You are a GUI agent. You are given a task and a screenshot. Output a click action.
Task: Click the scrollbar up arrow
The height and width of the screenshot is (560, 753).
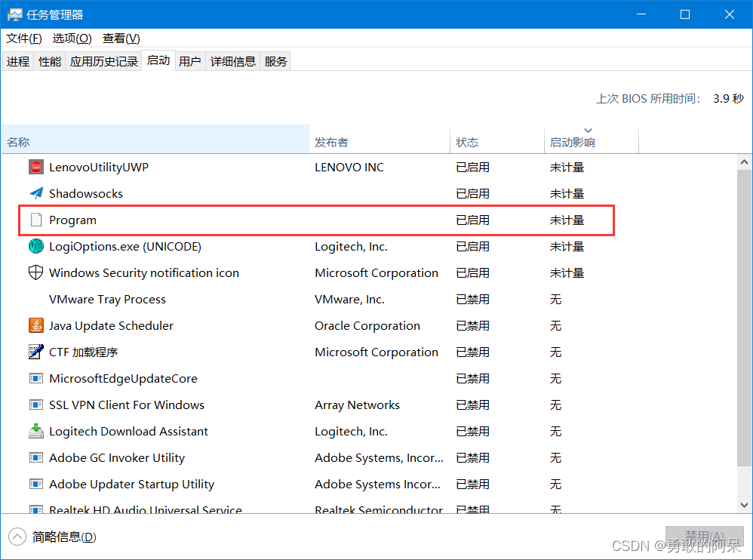(745, 162)
